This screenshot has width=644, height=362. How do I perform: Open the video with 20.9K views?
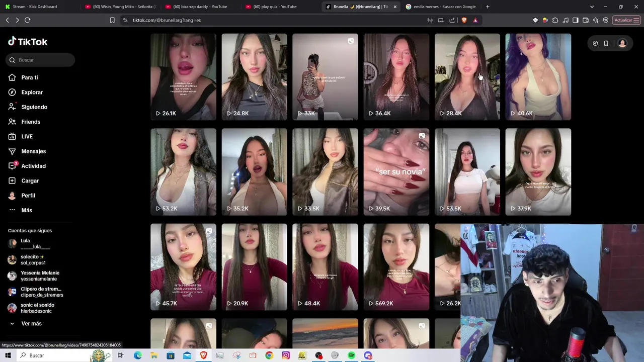point(254,267)
